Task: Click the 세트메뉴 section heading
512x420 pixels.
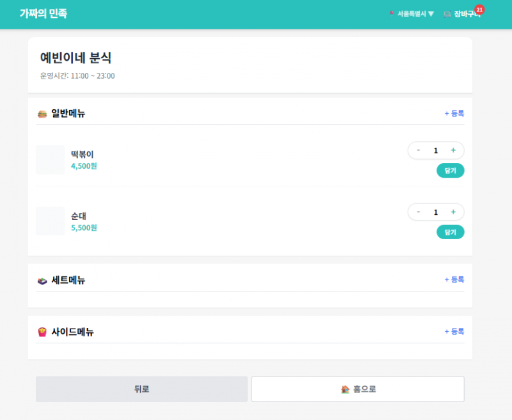Action: (x=68, y=280)
